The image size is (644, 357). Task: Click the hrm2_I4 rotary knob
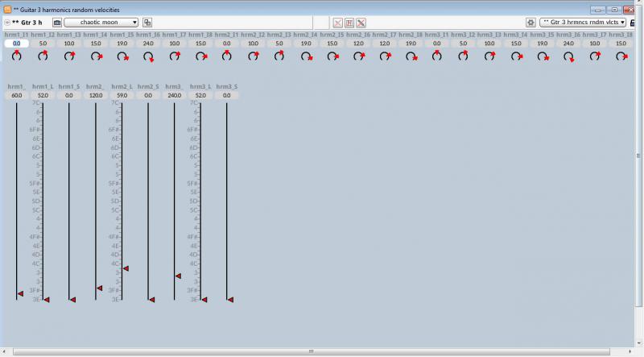[x=306, y=56]
